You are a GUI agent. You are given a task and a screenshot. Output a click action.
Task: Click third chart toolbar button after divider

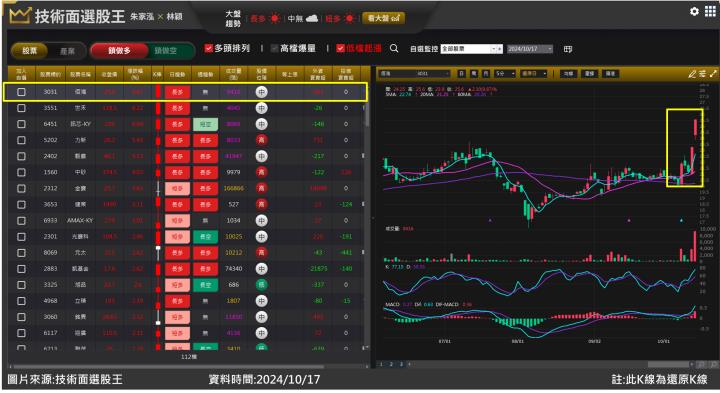pyautogui.click(x=610, y=73)
